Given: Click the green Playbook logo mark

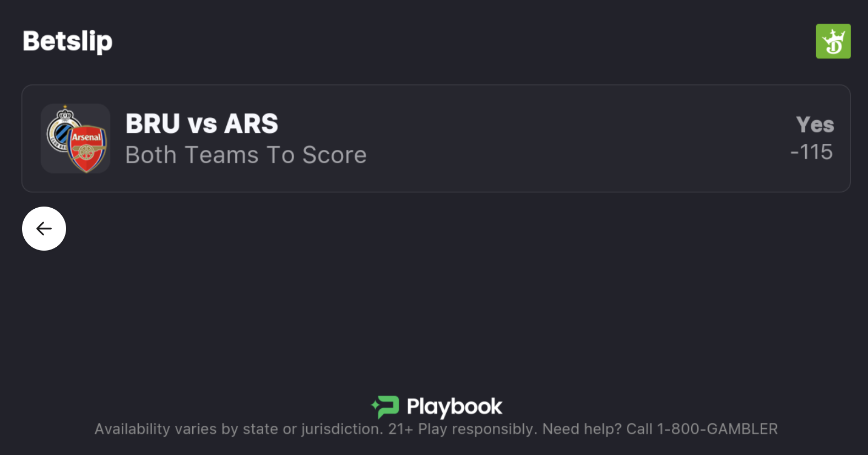Looking at the screenshot, I should [x=385, y=407].
